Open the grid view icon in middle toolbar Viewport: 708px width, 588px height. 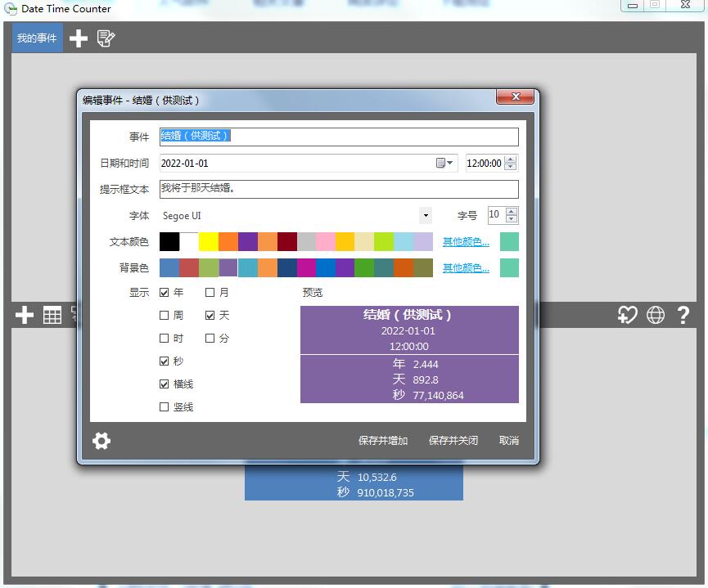click(x=52, y=315)
